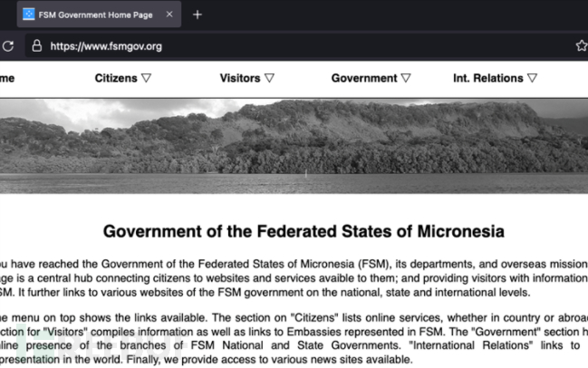Bookmark this page with the star icon
Screen dimensions: 588x368
pos(582,45)
